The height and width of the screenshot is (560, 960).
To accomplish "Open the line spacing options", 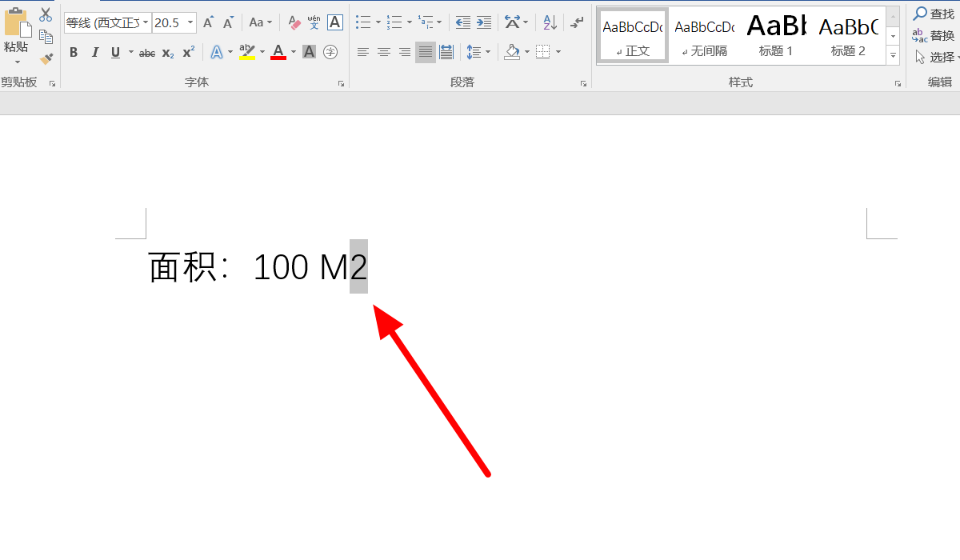I will click(478, 53).
